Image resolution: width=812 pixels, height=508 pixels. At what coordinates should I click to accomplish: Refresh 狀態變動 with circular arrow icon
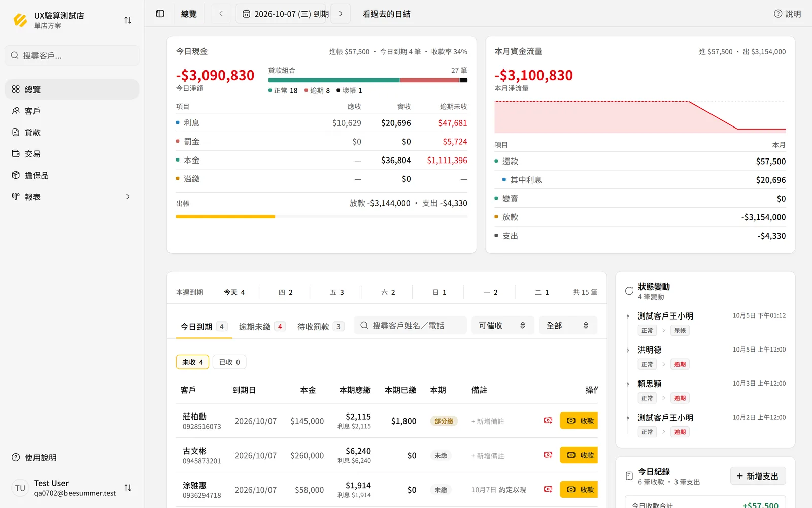coord(629,291)
